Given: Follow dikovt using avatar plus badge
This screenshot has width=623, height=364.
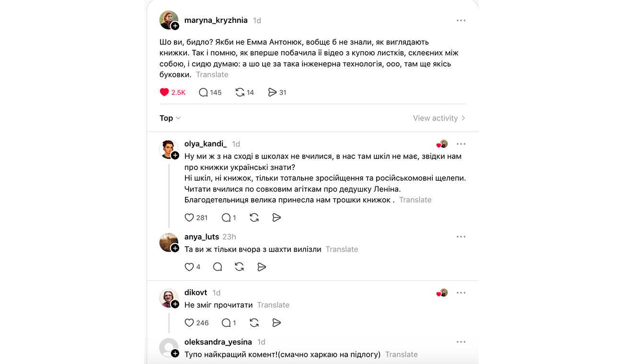Looking at the screenshot, I should pyautogui.click(x=175, y=304).
